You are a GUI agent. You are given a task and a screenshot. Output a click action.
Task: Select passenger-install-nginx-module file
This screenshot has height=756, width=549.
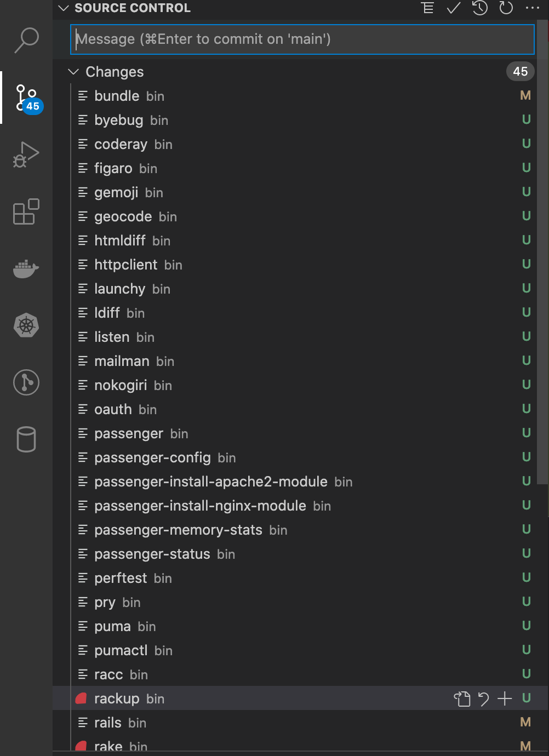point(300,506)
